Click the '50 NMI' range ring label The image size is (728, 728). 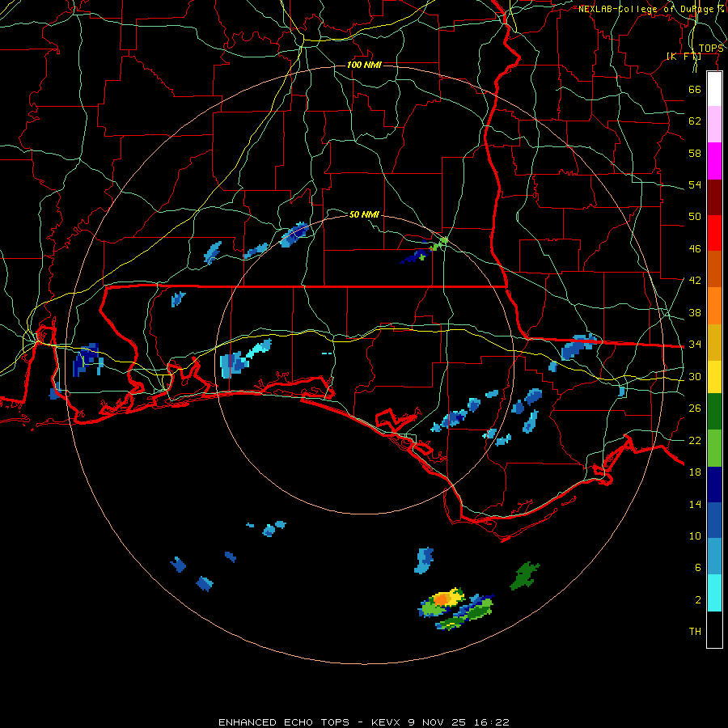click(364, 214)
